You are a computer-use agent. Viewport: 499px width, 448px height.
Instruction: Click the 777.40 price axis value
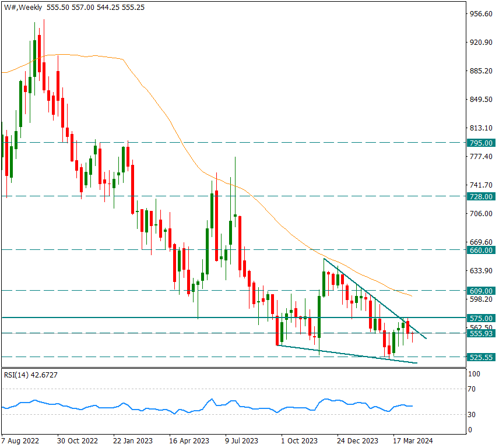point(481,156)
